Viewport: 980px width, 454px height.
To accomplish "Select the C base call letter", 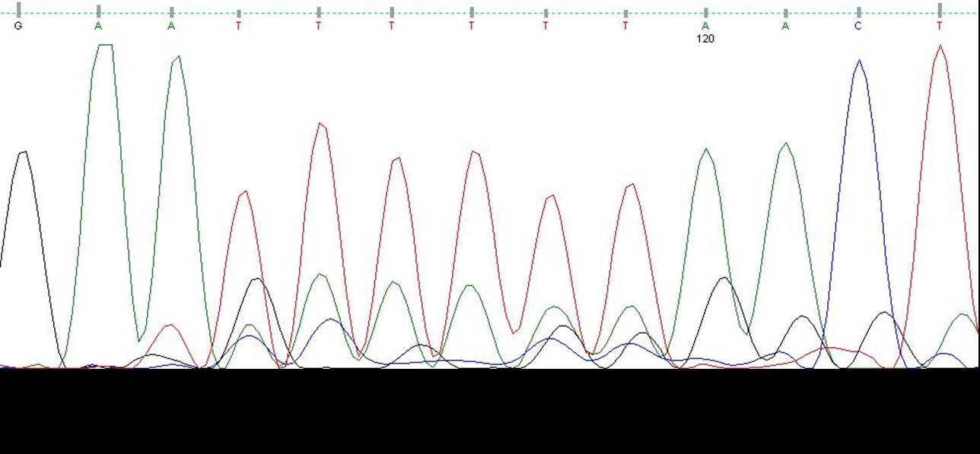I will pos(858,26).
